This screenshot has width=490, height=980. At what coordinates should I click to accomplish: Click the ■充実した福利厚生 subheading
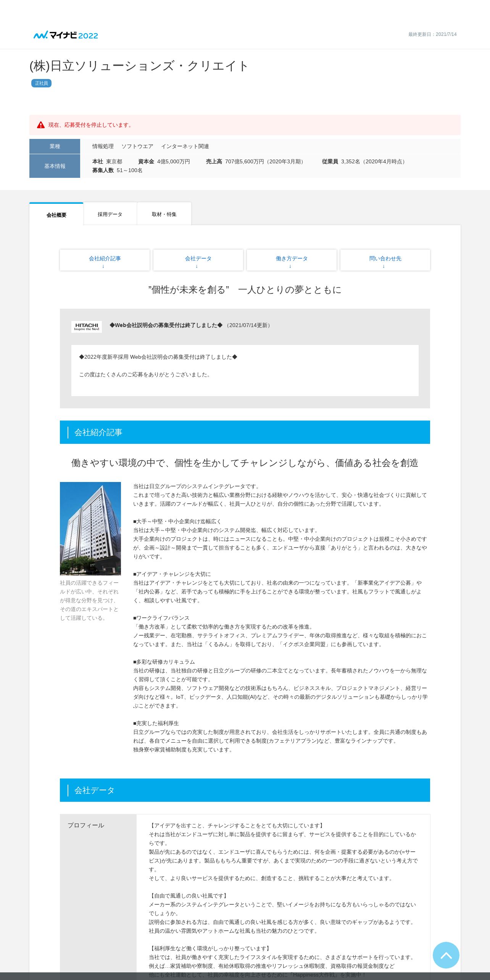point(156,723)
